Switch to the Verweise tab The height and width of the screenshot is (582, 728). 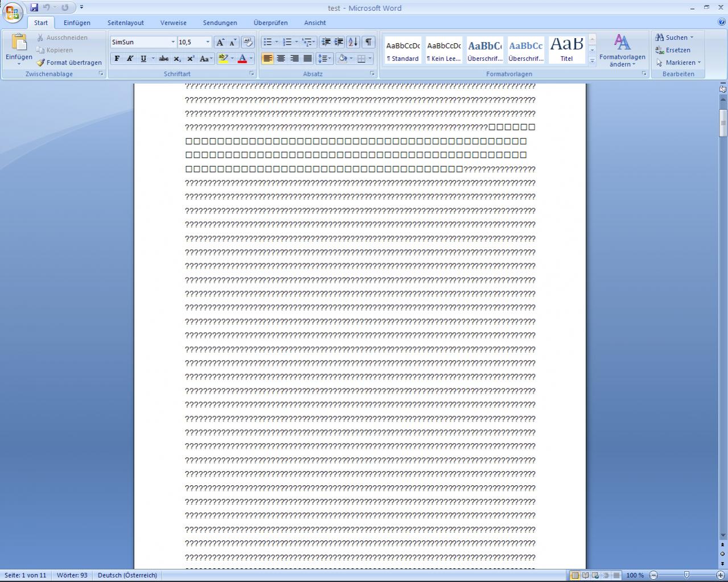click(x=174, y=23)
